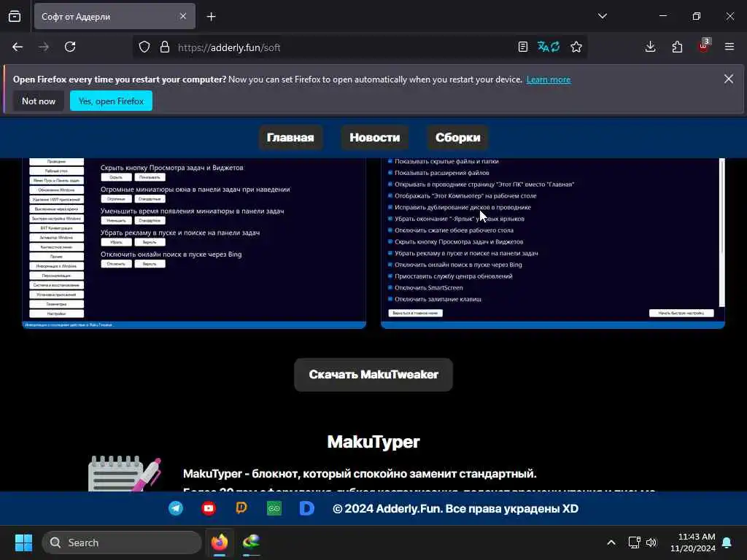Open a new browser tab
The width and height of the screenshot is (747, 560).
(212, 17)
